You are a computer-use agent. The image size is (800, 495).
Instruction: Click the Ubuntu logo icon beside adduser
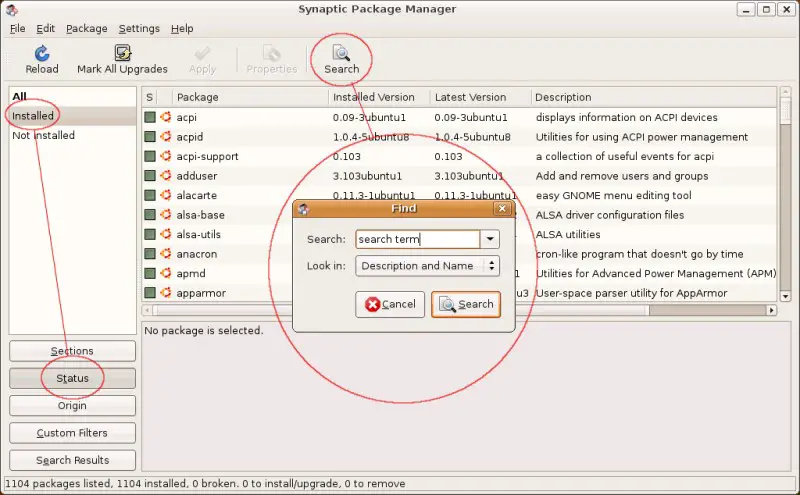coord(165,176)
